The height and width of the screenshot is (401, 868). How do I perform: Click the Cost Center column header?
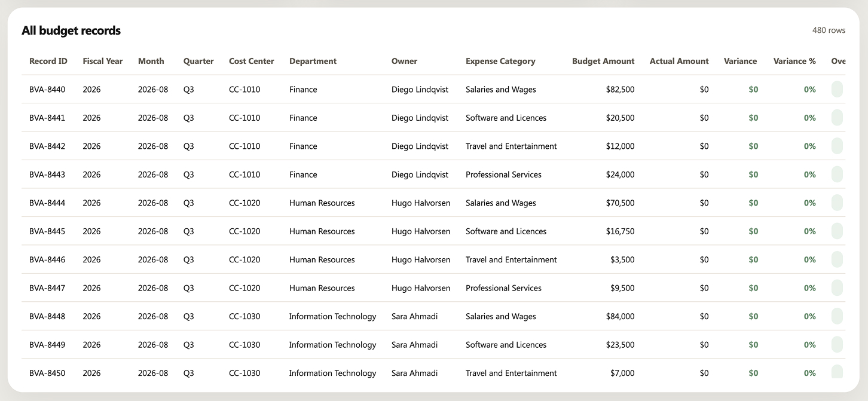(x=252, y=61)
